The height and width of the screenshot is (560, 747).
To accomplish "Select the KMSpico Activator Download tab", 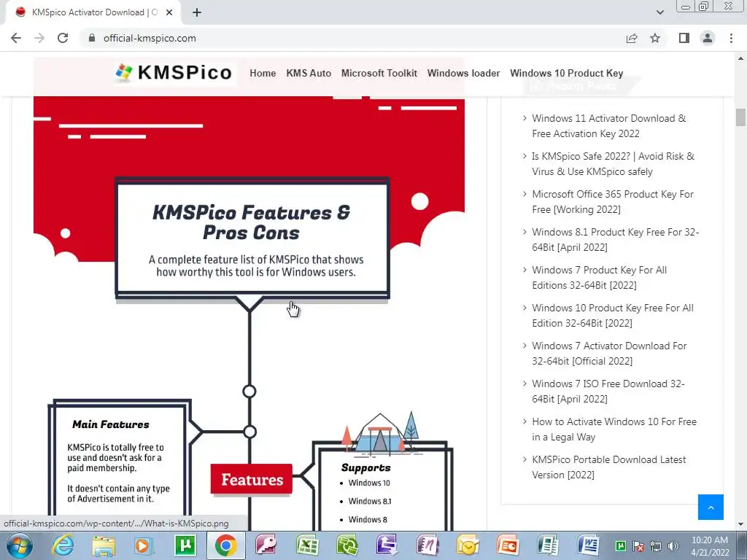I will click(94, 12).
